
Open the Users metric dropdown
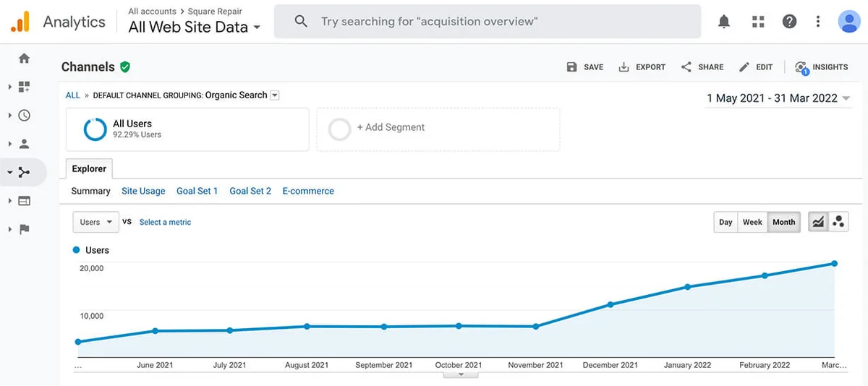click(96, 222)
